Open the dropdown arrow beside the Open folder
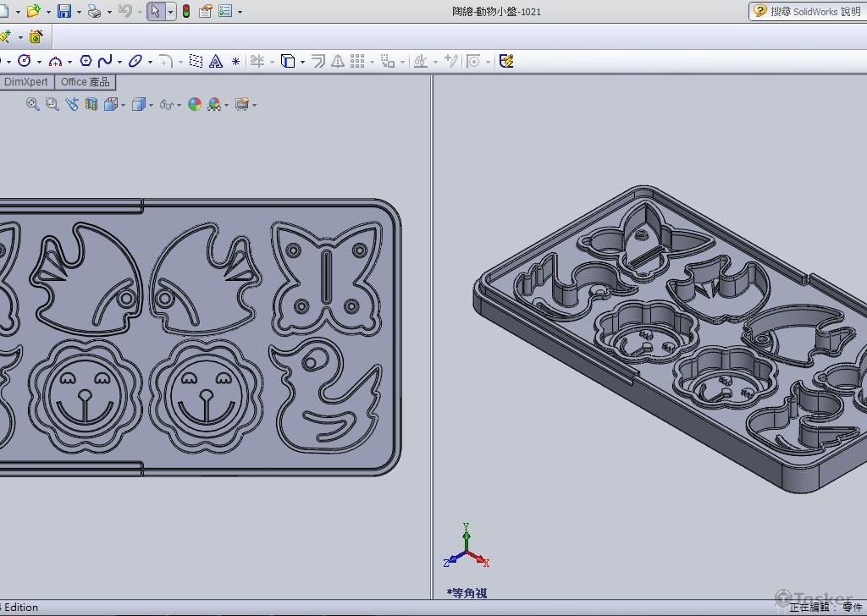This screenshot has width=867, height=616. click(x=48, y=12)
